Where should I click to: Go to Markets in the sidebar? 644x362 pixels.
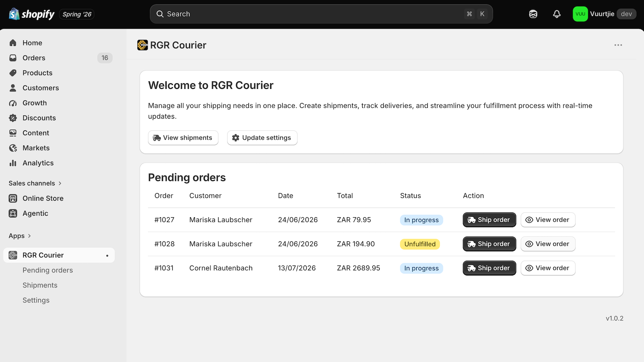click(59, 148)
